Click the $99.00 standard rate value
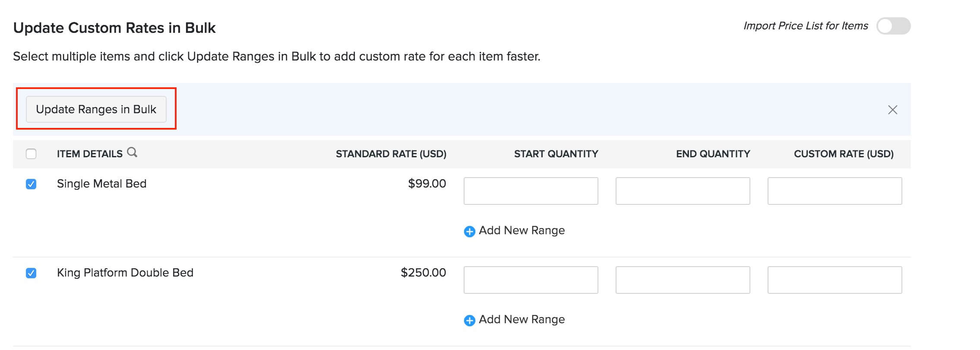The height and width of the screenshot is (350, 980). point(427,184)
